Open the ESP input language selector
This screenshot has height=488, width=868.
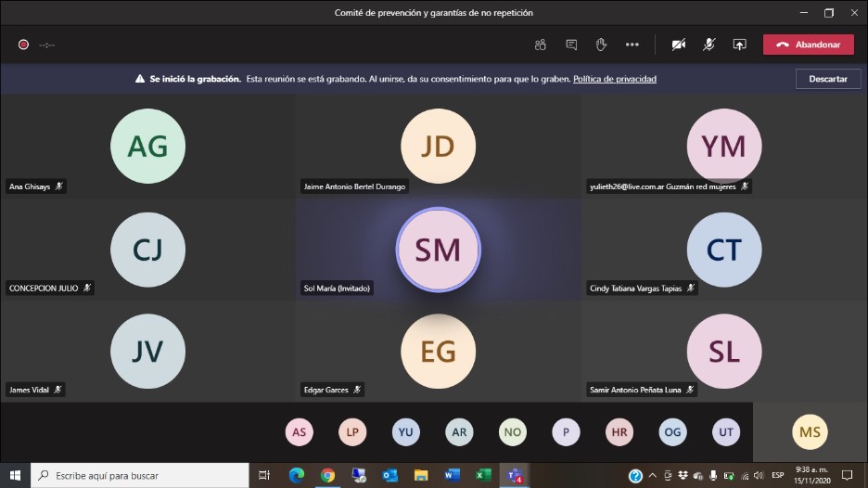[x=778, y=476]
